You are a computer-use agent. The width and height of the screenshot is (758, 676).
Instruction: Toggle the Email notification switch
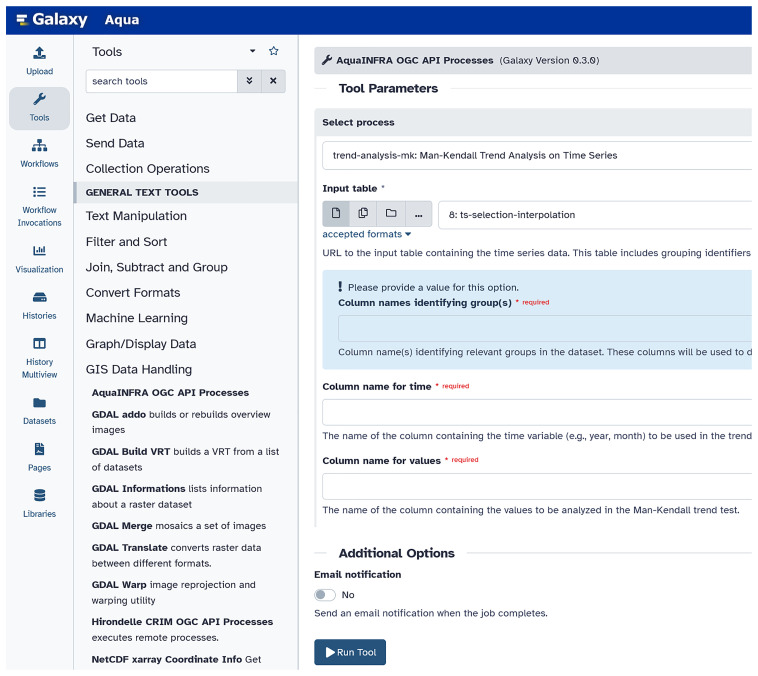point(325,595)
